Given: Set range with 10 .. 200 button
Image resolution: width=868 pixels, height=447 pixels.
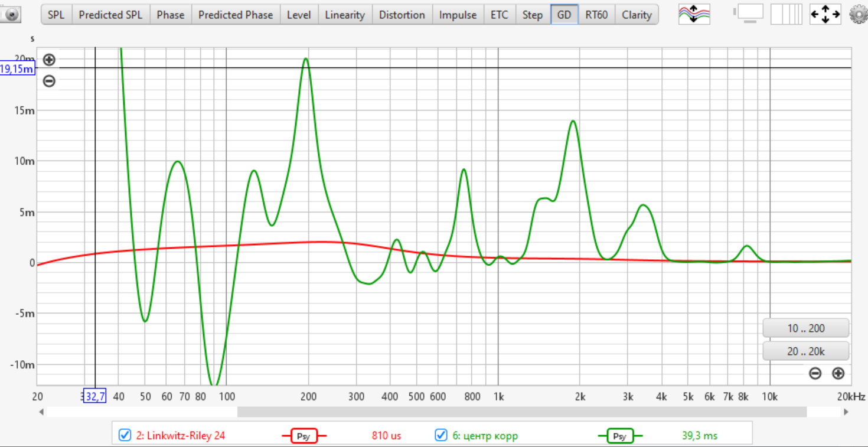Looking at the screenshot, I should [x=805, y=328].
